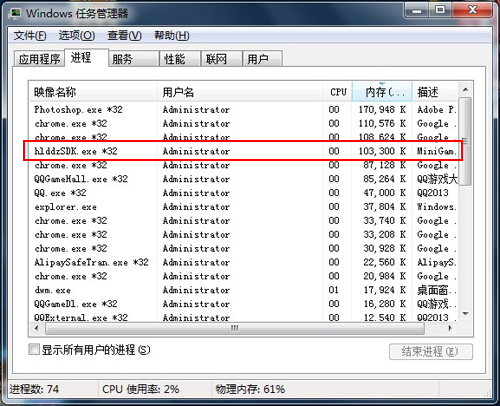Click the horizontal scrollbar right arrow
The width and height of the screenshot is (500, 406).
pyautogui.click(x=450, y=328)
